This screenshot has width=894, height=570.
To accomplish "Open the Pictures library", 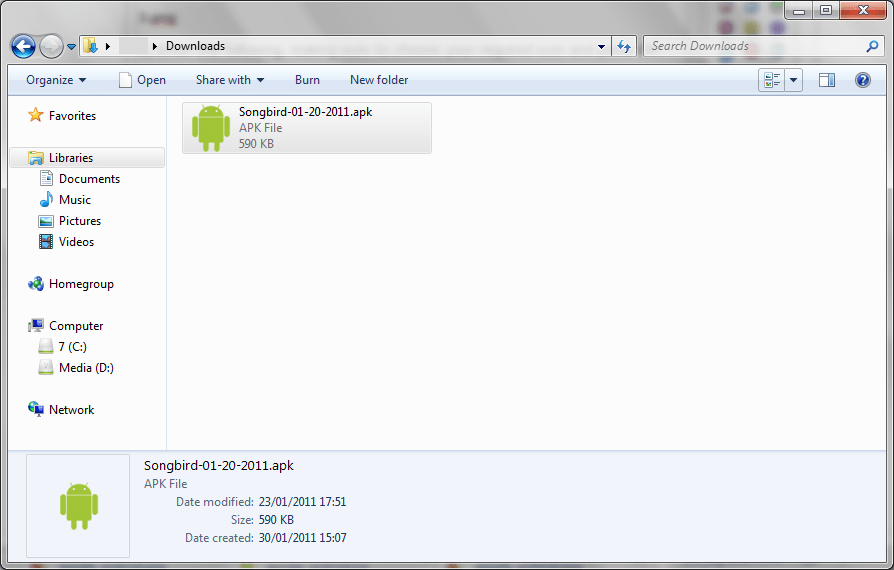I will point(80,221).
